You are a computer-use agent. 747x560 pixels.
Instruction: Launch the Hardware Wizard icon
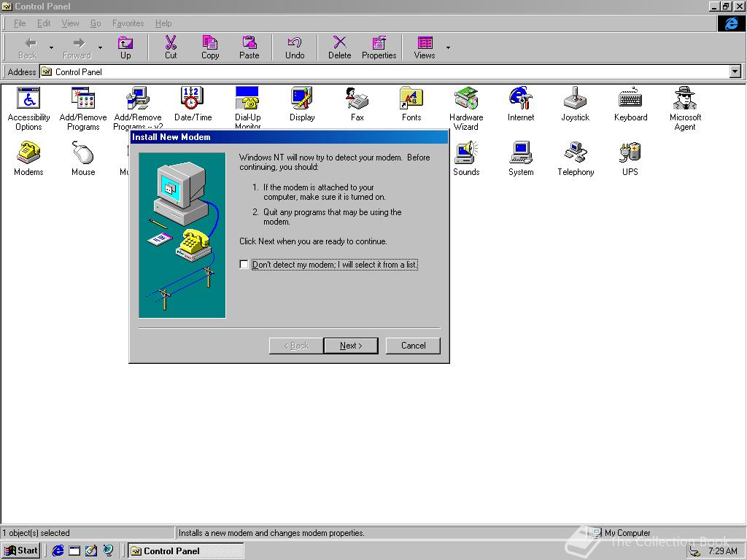click(466, 109)
